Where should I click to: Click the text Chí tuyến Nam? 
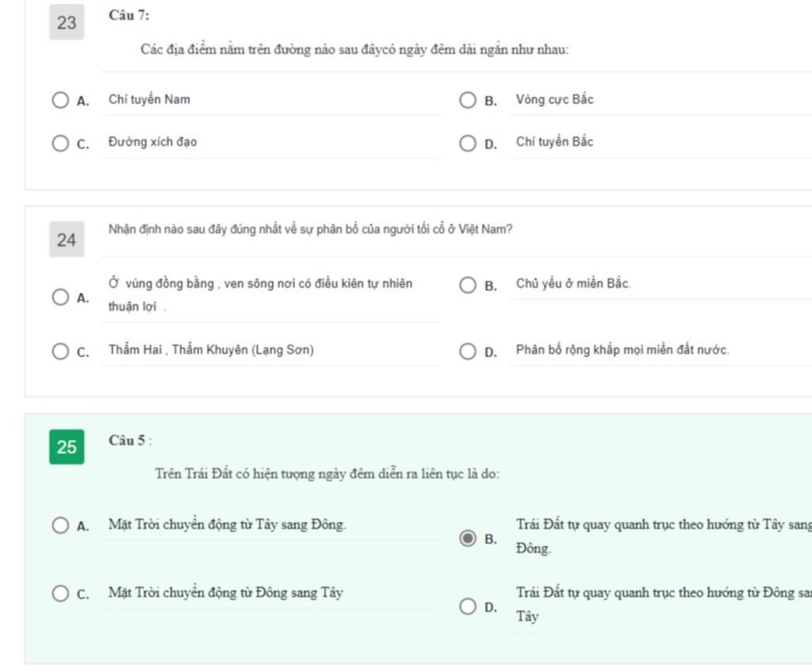[149, 99]
